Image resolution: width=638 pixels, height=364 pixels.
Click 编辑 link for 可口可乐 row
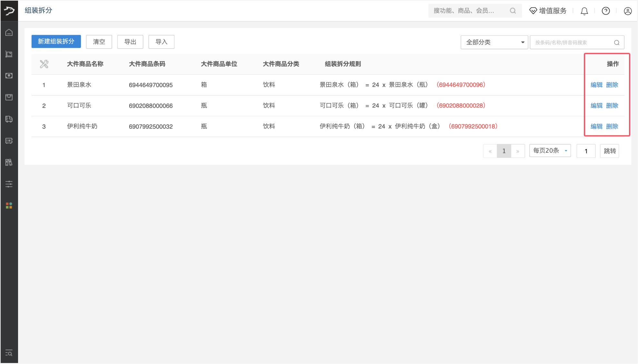coord(596,106)
